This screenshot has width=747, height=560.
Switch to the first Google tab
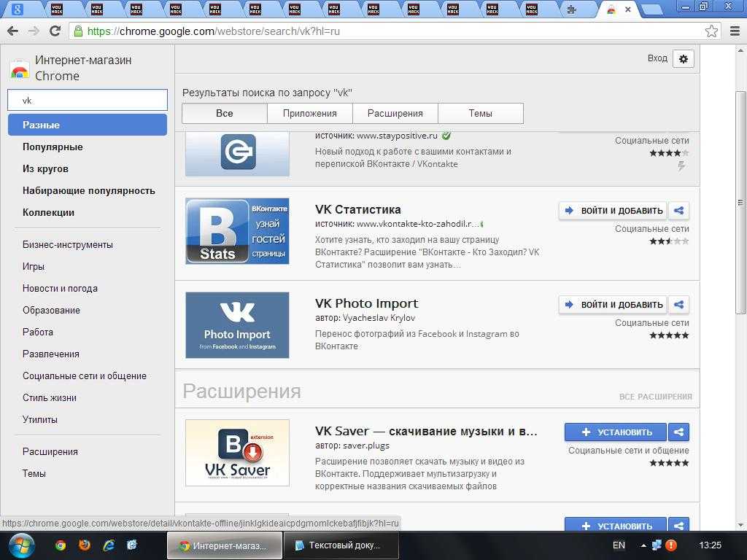[18, 9]
